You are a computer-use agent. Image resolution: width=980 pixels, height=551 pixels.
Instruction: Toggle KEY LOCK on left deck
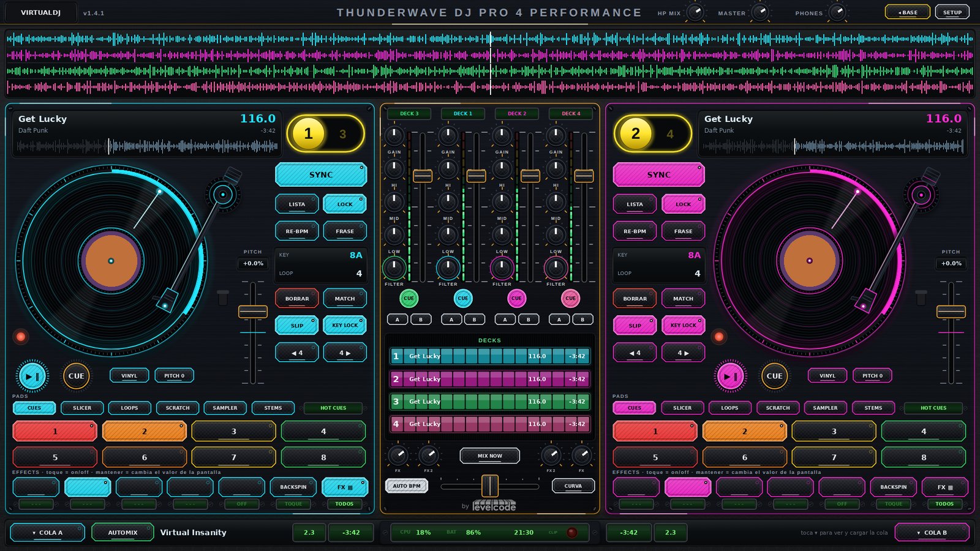point(345,325)
